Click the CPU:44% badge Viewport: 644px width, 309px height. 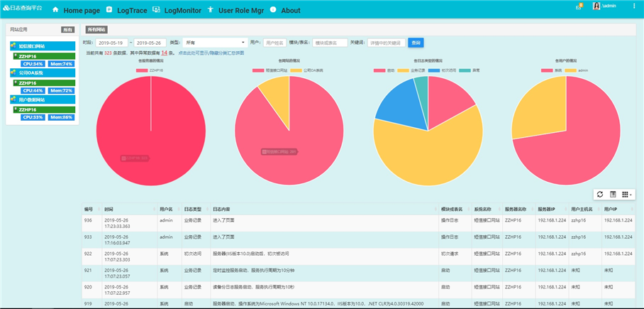point(33,90)
